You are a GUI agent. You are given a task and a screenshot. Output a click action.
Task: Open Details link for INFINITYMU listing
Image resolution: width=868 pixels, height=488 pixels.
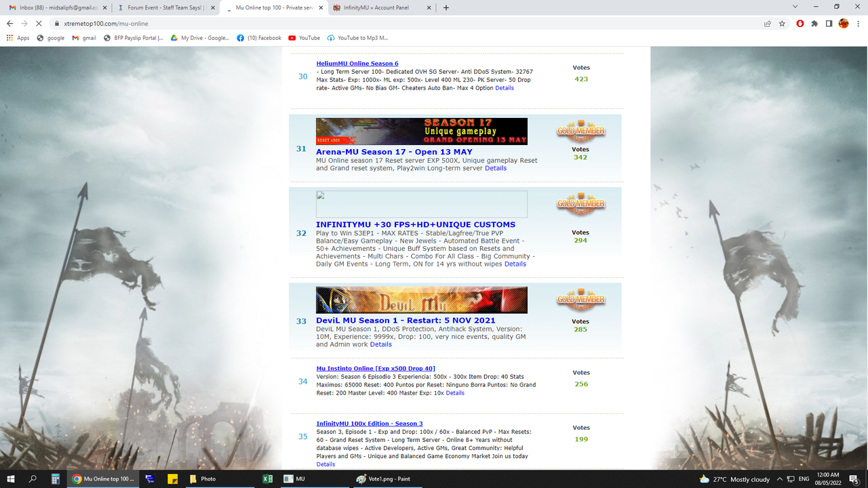pyautogui.click(x=515, y=264)
